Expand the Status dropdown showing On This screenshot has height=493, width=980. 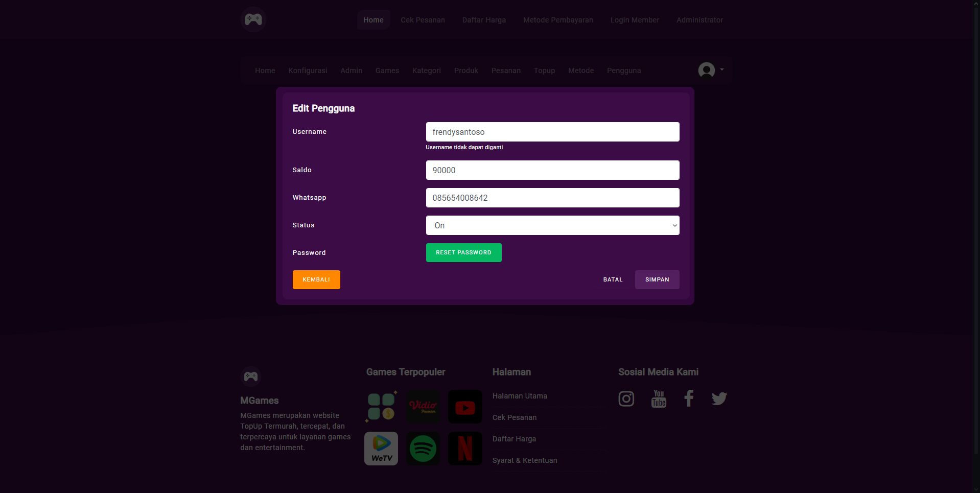[552, 225]
